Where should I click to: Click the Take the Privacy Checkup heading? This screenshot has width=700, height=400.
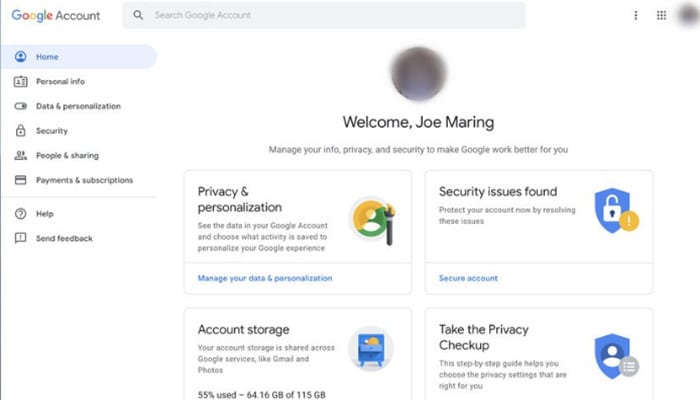click(484, 337)
